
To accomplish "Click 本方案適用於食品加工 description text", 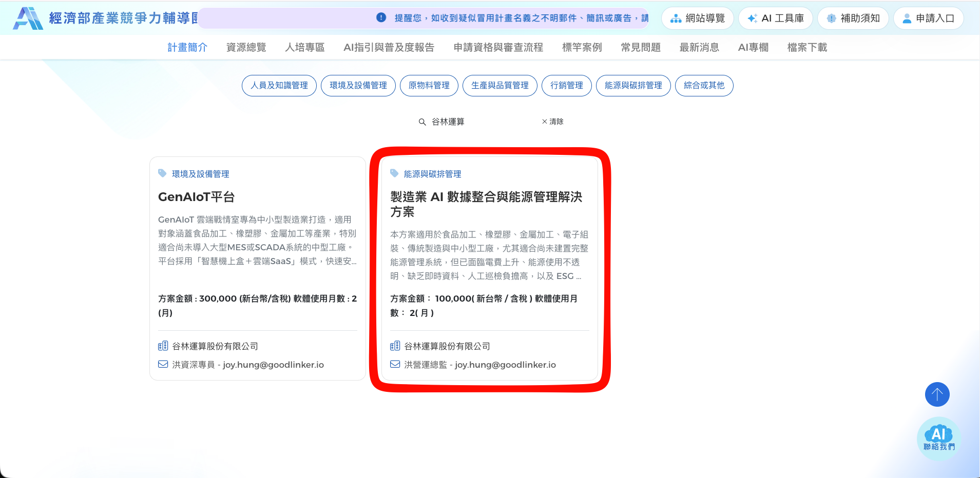I will (x=489, y=255).
